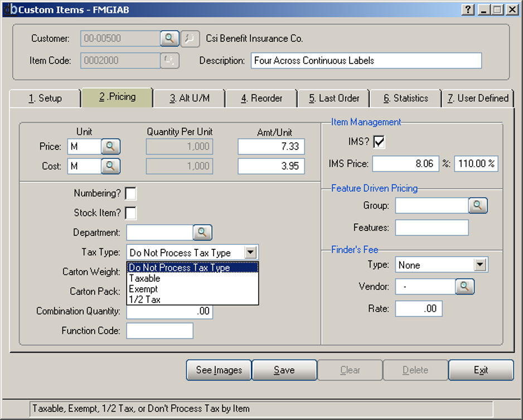Click the Price Amt/Unit field showing 7.33

pyautogui.click(x=271, y=147)
